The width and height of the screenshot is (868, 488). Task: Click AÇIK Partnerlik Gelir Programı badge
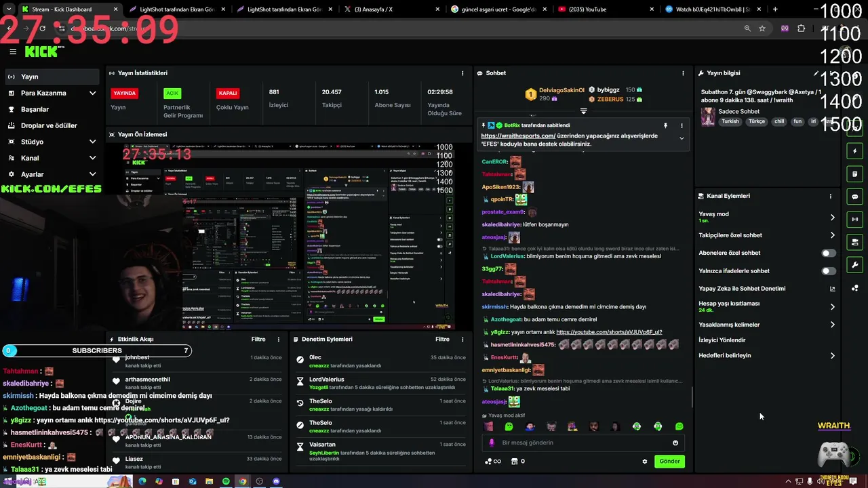[172, 94]
